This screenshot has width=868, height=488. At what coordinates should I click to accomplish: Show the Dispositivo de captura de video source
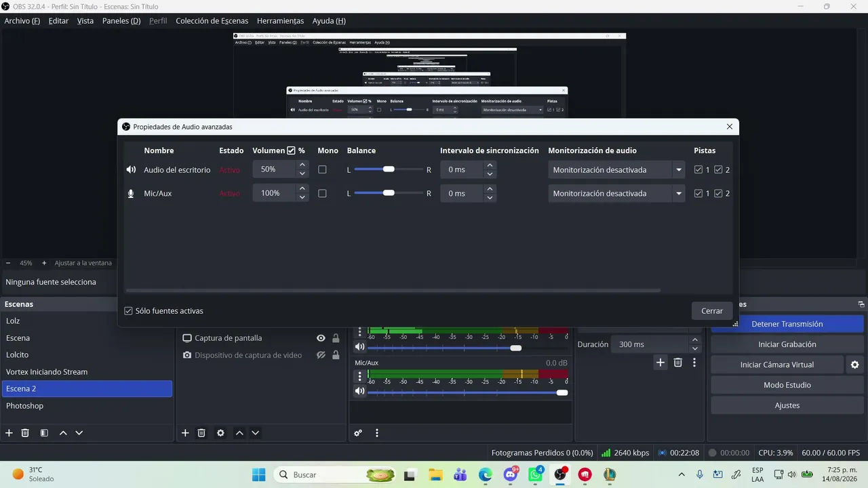click(321, 355)
